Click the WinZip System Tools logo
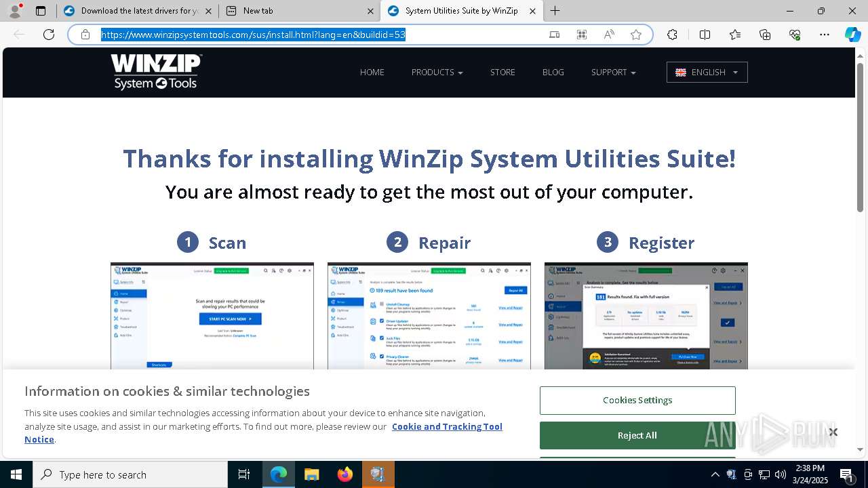This screenshot has height=488, width=868. tap(157, 72)
